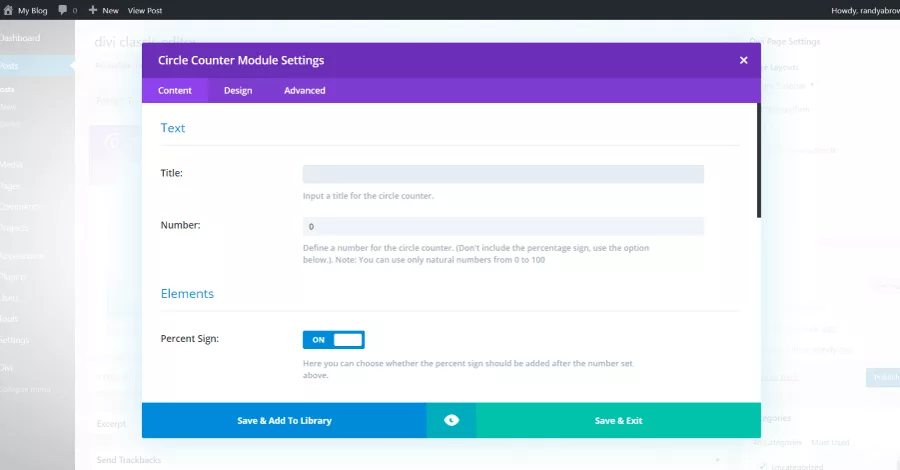The image size is (900, 470).
Task: Click the Publish button behind the modal
Action: 884,377
